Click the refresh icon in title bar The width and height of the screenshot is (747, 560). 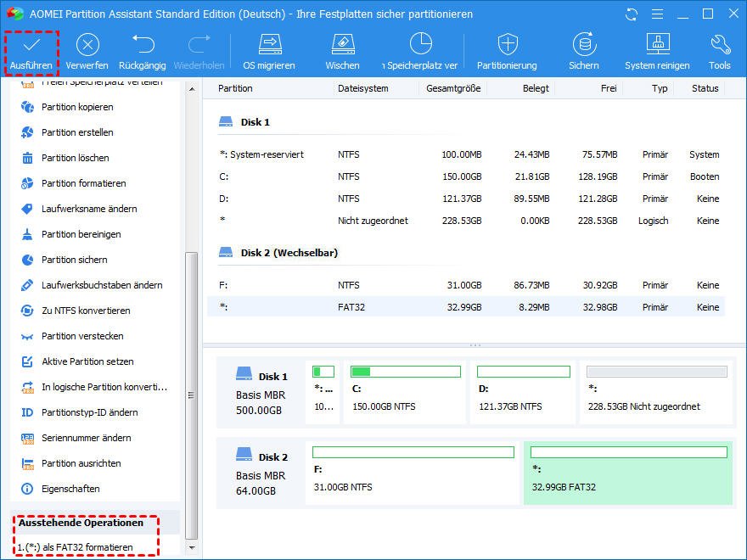(x=632, y=14)
